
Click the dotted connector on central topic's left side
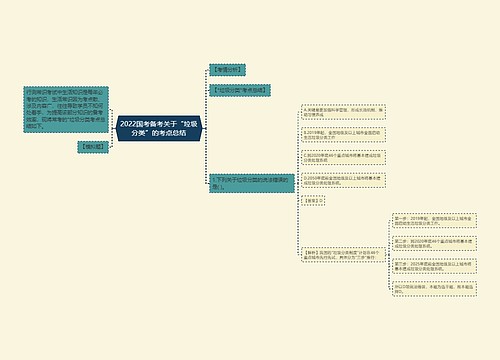pyautogui.click(x=112, y=128)
